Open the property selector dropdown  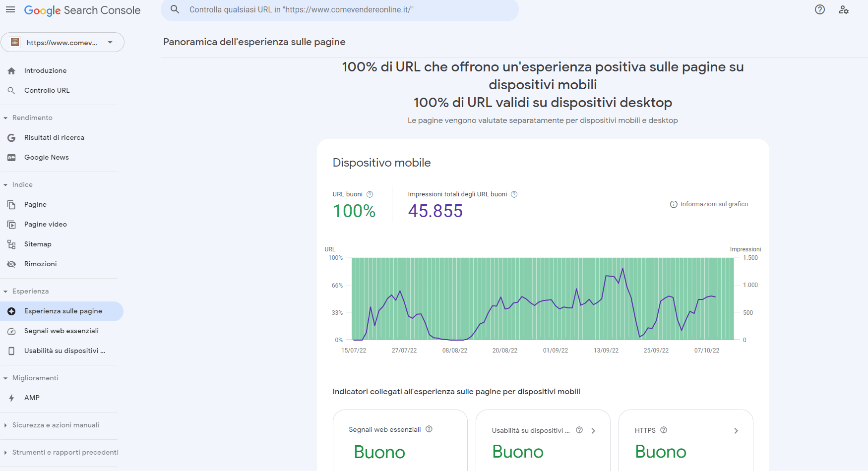click(62, 42)
